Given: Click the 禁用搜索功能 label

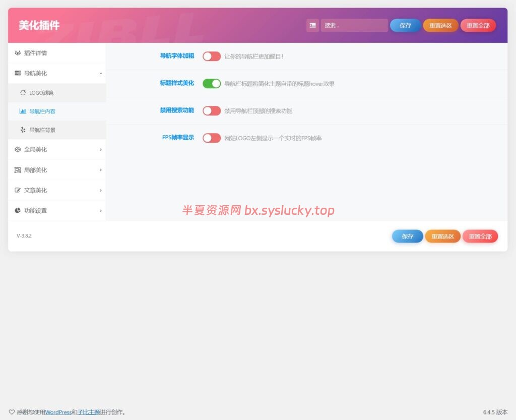Looking at the screenshot, I should [177, 110].
